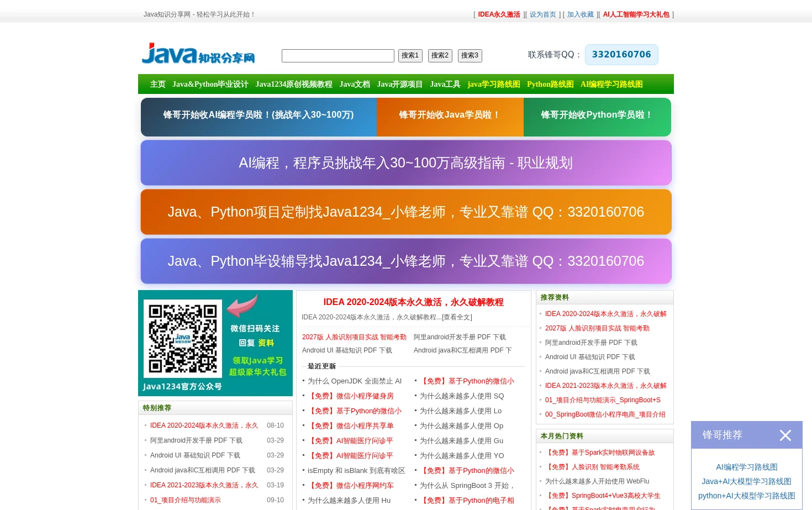Click the 锋哥开始收Python学员啦 banner
This screenshot has width=812, height=510.
597,117
